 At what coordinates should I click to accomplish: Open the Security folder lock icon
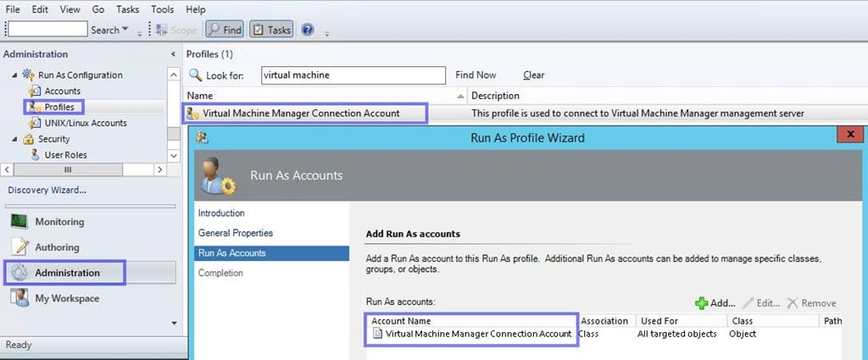pos(29,139)
